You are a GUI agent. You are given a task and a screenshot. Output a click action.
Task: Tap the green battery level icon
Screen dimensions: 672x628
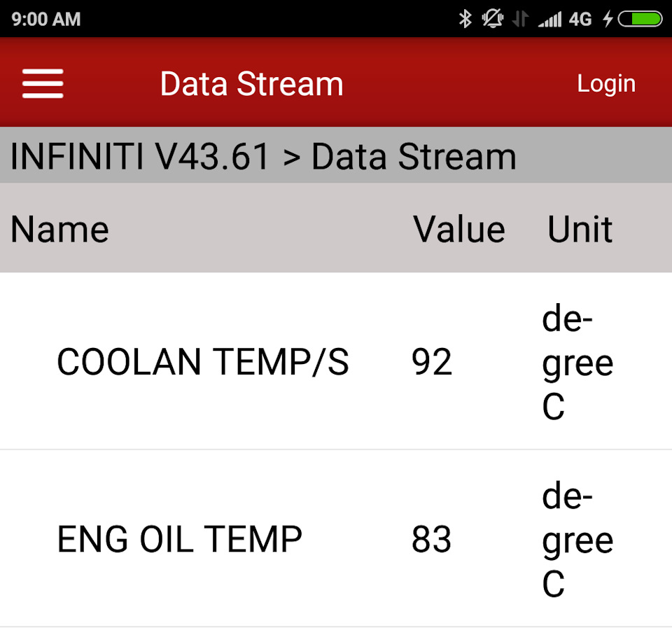pos(640,19)
